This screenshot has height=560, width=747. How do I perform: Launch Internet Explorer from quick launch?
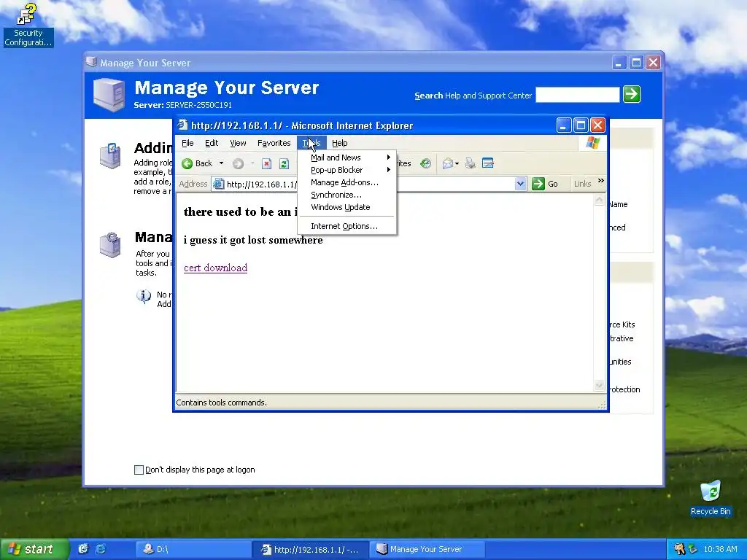coord(101,549)
